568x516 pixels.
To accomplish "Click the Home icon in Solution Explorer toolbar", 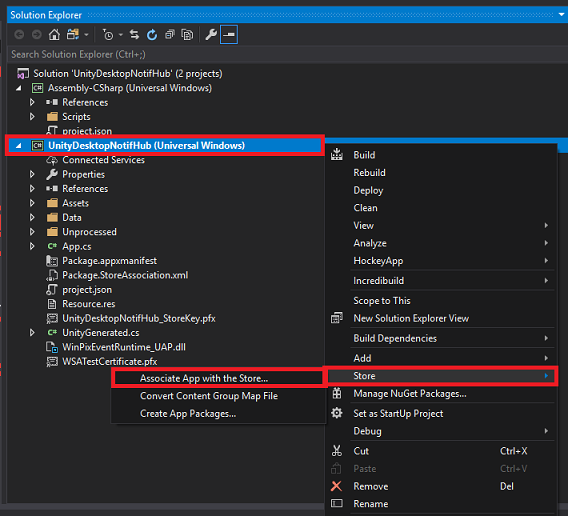I will pyautogui.click(x=54, y=35).
